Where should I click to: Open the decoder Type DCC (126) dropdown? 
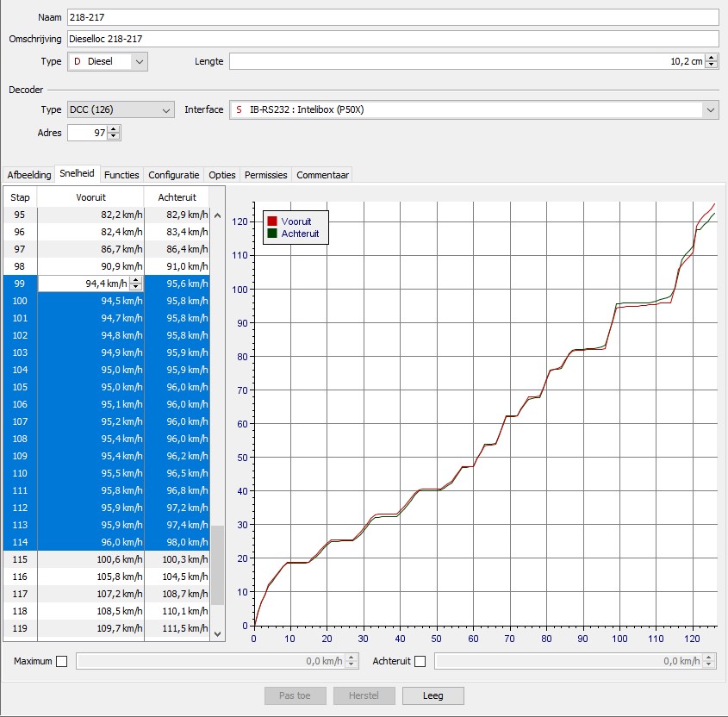point(121,109)
